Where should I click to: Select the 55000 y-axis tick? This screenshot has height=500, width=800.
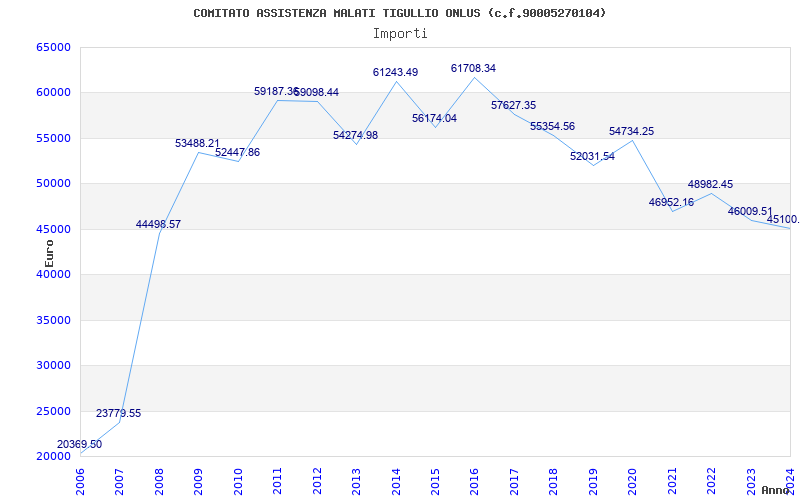click(53, 138)
